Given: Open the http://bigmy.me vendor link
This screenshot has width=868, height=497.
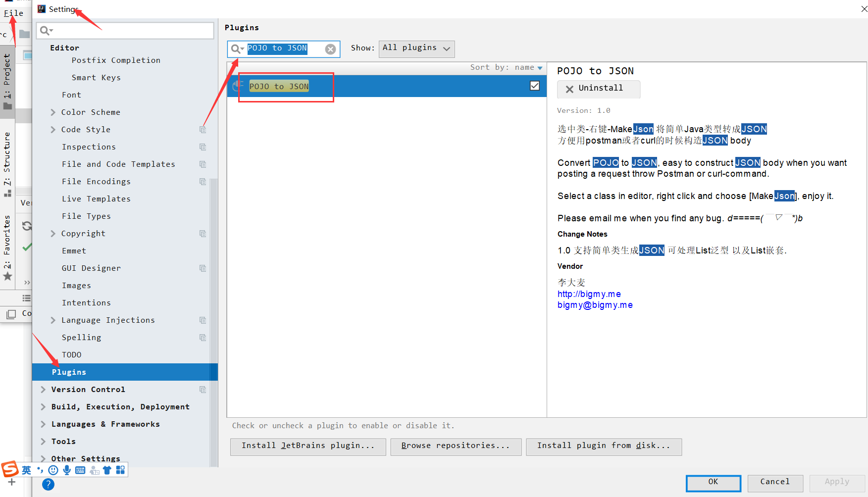Looking at the screenshot, I should 589,294.
